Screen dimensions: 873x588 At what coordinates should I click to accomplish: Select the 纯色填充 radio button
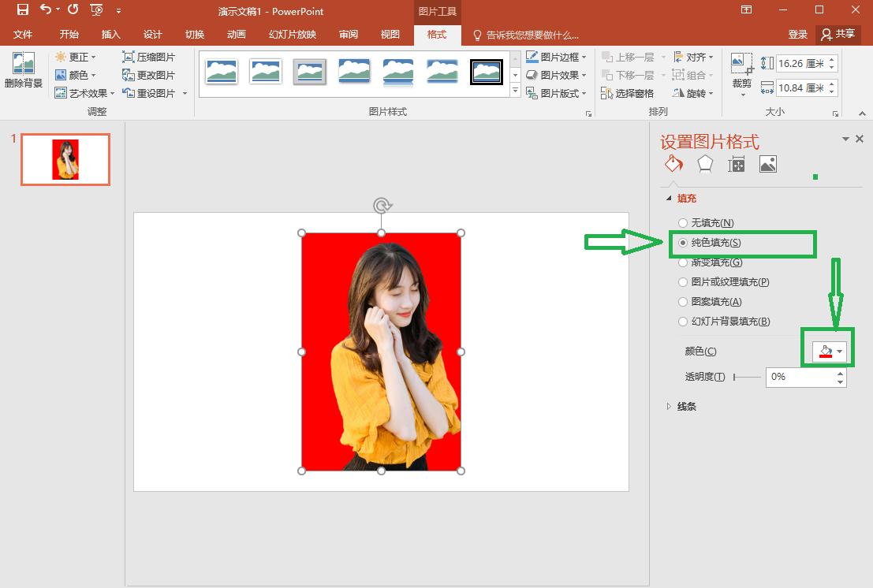pyautogui.click(x=682, y=243)
